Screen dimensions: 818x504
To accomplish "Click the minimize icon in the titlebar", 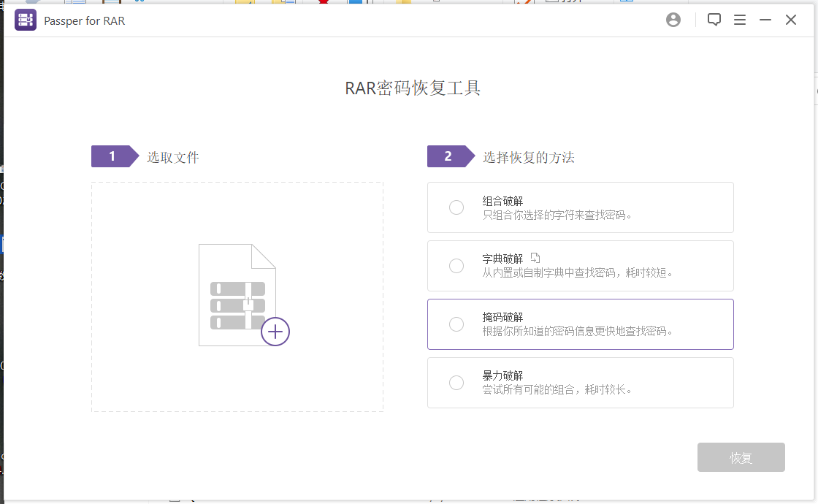I will click(x=765, y=20).
